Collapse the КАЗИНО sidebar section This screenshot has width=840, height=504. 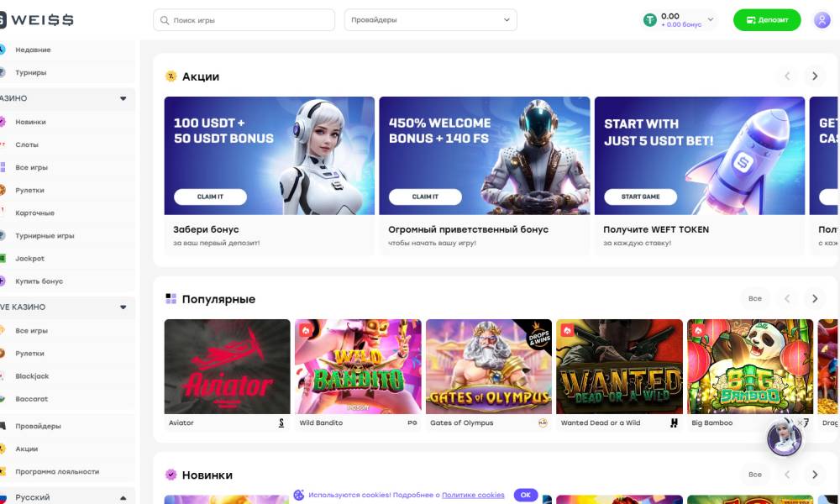pyautogui.click(x=123, y=98)
